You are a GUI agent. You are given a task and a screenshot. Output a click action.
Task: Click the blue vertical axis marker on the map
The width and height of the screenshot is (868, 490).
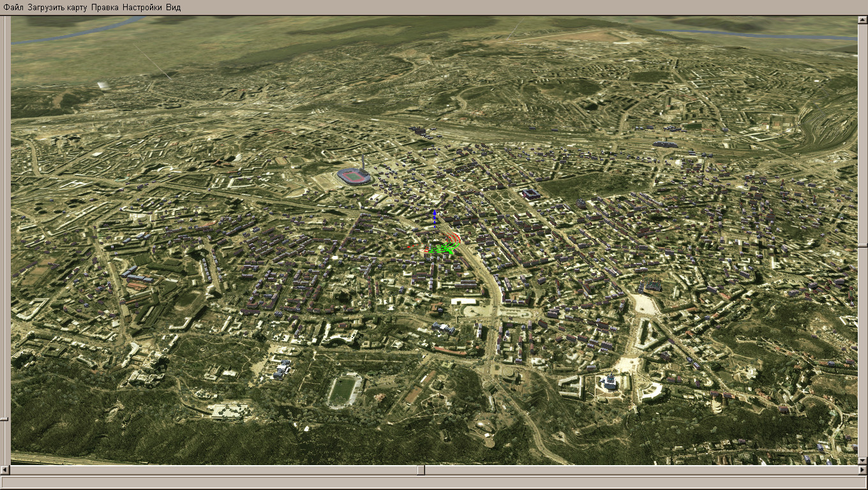(x=435, y=219)
